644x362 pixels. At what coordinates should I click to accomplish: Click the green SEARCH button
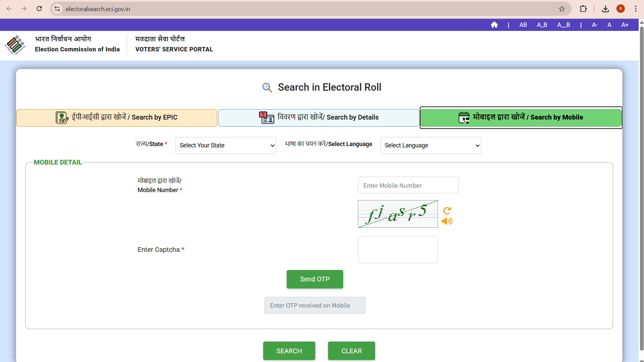pos(289,351)
